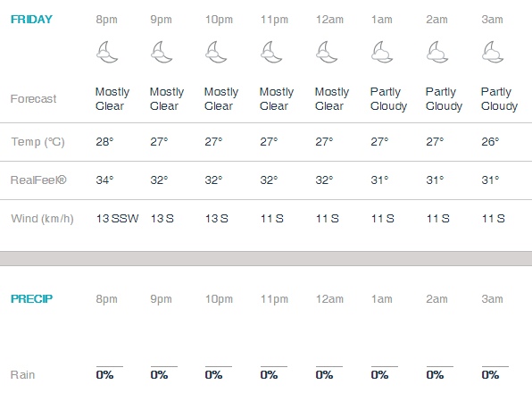This screenshot has width=532, height=393.
Task: Click the Wind (km/h) row label
Action: coord(42,219)
